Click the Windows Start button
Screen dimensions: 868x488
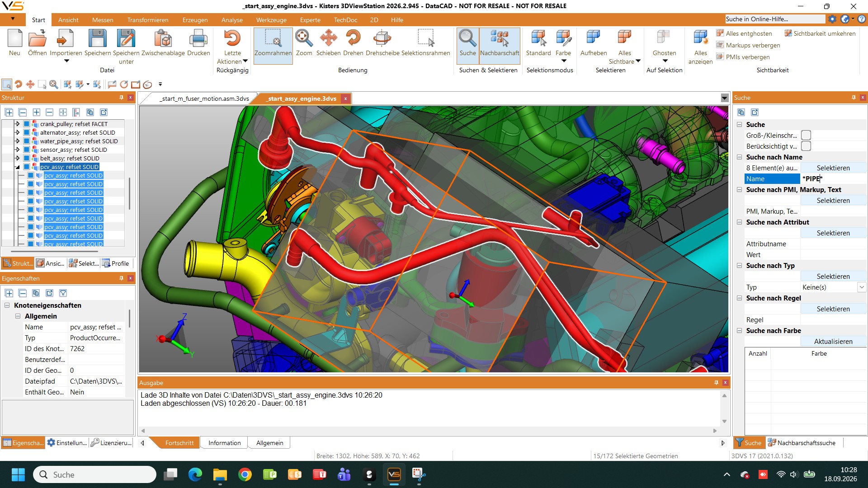(18, 474)
